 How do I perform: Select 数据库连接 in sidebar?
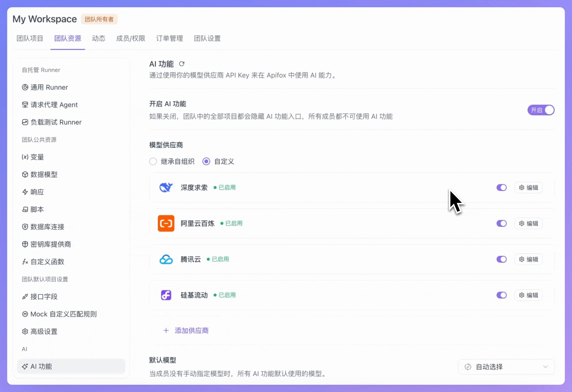point(71,227)
